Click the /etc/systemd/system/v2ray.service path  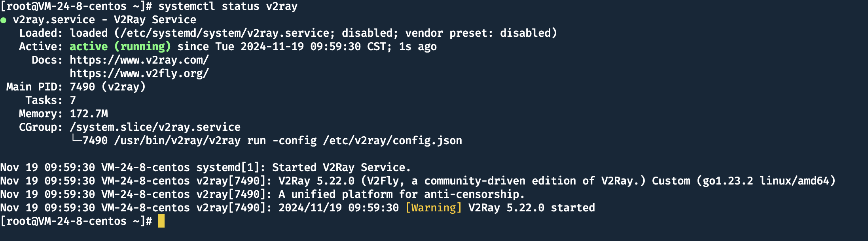pyautogui.click(x=225, y=33)
